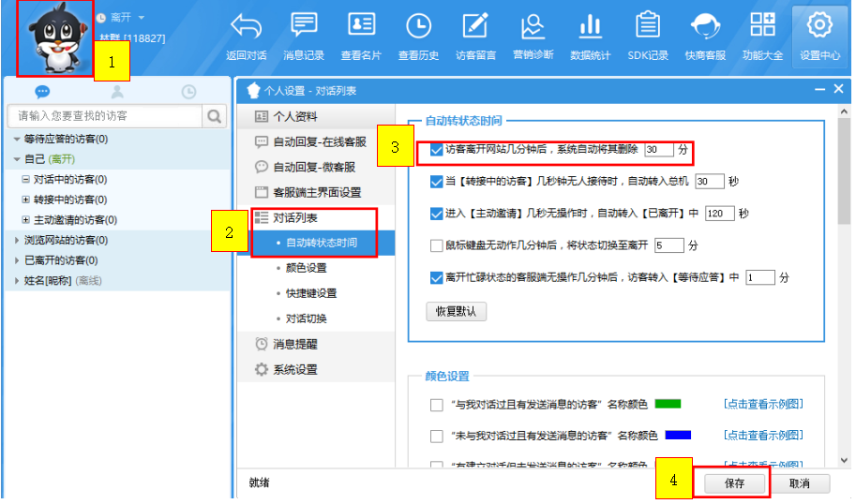Open 消息记录 message log icon

[x=304, y=27]
